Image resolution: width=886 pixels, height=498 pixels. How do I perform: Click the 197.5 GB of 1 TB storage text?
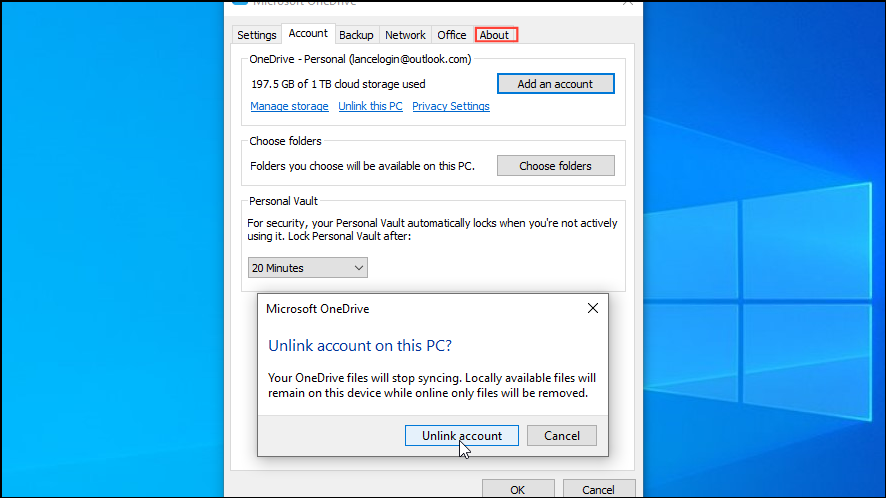338,84
